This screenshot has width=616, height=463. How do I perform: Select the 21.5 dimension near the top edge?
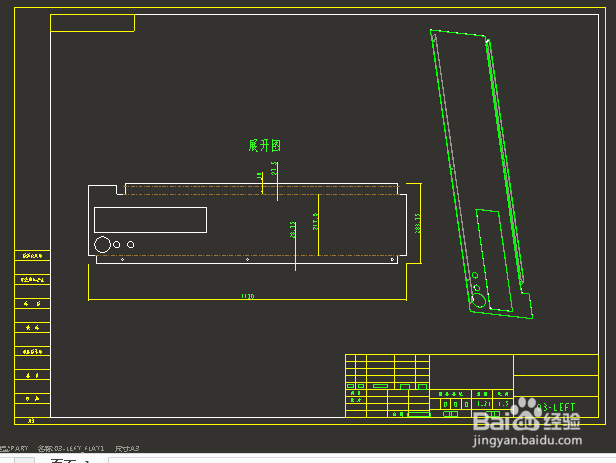pyautogui.click(x=274, y=168)
